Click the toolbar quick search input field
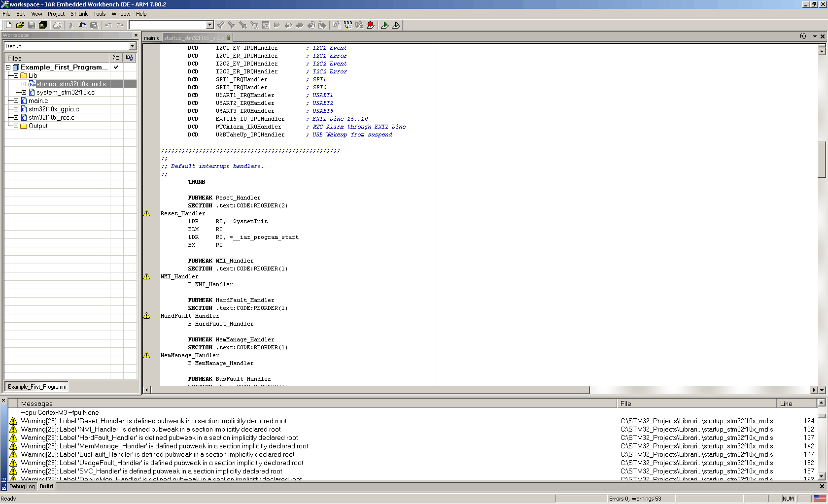Image resolution: width=828 pixels, height=504 pixels. click(x=168, y=25)
